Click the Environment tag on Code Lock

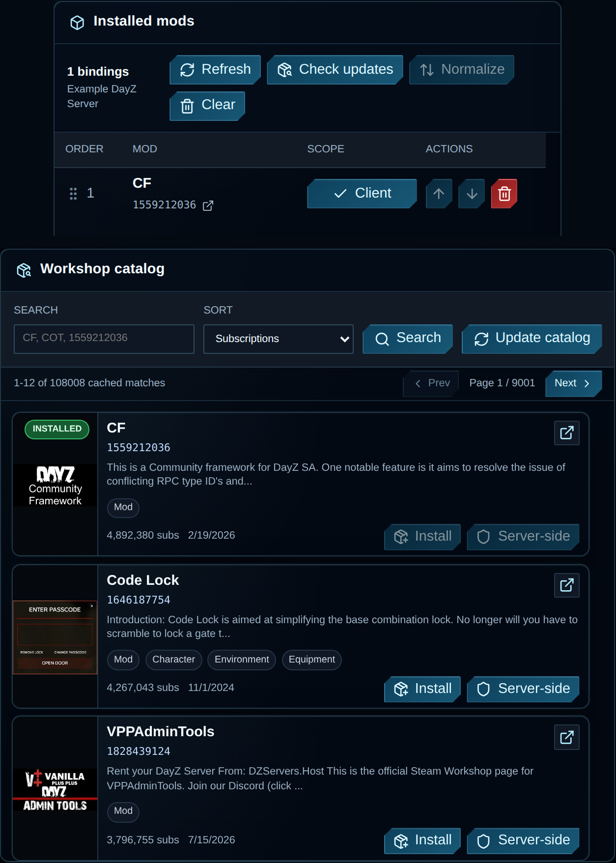point(242,660)
